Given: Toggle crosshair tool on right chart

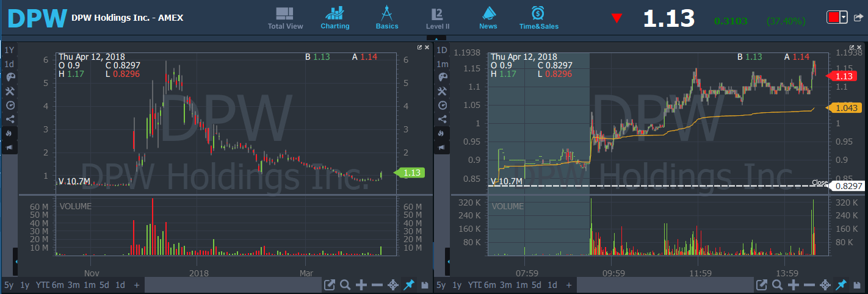Looking at the screenshot, I should 825,285.
